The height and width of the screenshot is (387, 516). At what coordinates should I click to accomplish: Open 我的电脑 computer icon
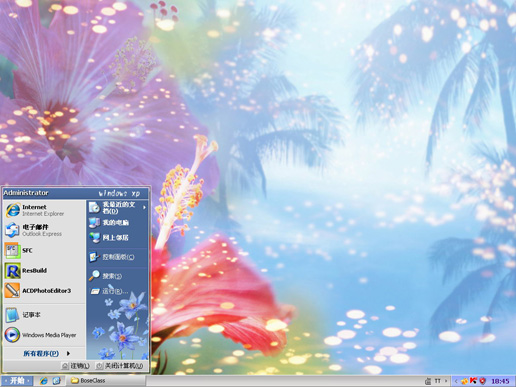tap(94, 222)
